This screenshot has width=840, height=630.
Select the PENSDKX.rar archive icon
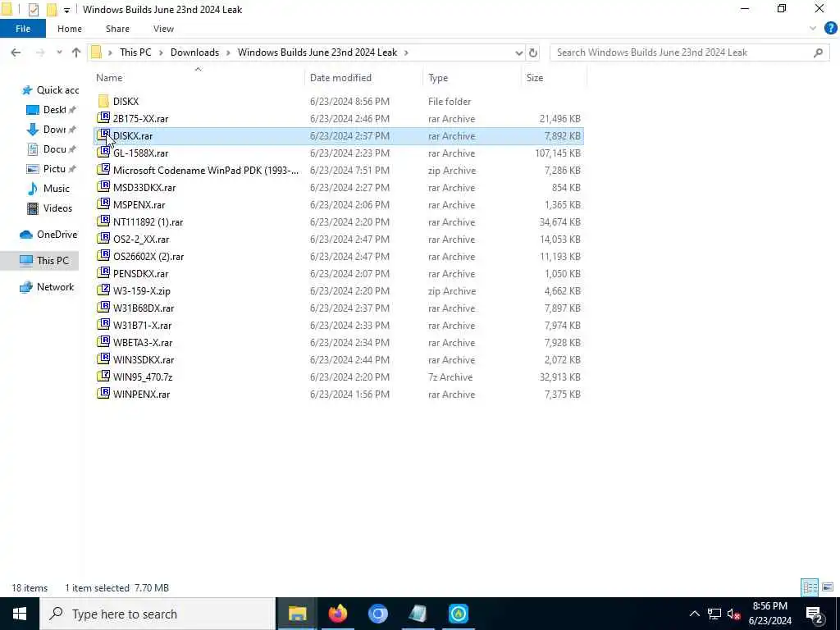103,273
